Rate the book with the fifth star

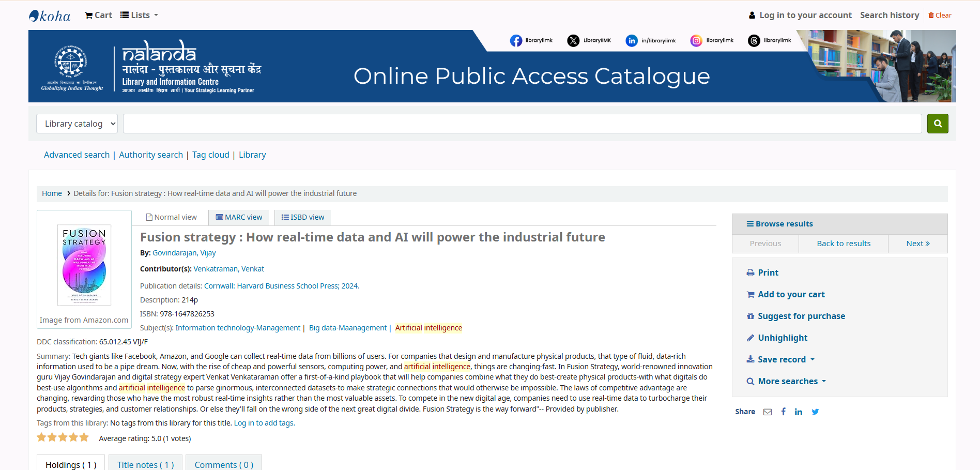coord(84,438)
